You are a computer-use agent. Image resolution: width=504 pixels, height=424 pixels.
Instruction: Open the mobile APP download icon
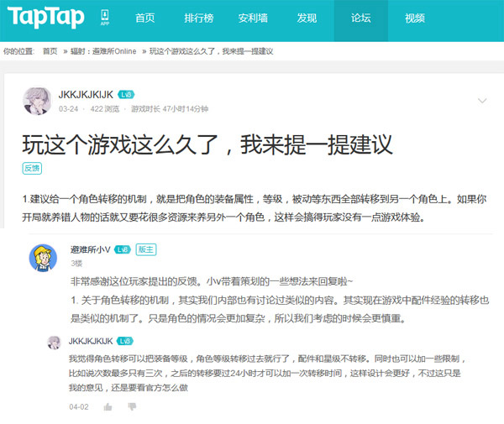click(105, 18)
